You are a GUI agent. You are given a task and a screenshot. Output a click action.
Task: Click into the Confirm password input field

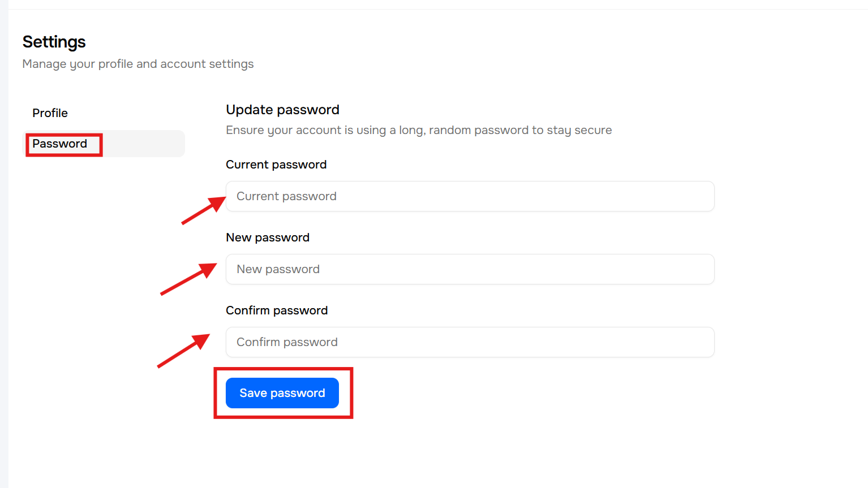[x=470, y=342]
